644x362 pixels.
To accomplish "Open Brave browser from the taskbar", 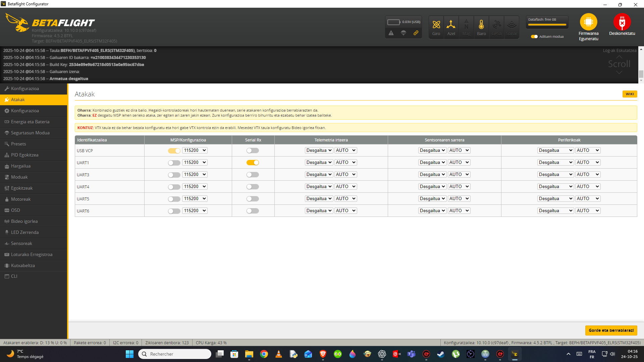I will click(x=323, y=354).
